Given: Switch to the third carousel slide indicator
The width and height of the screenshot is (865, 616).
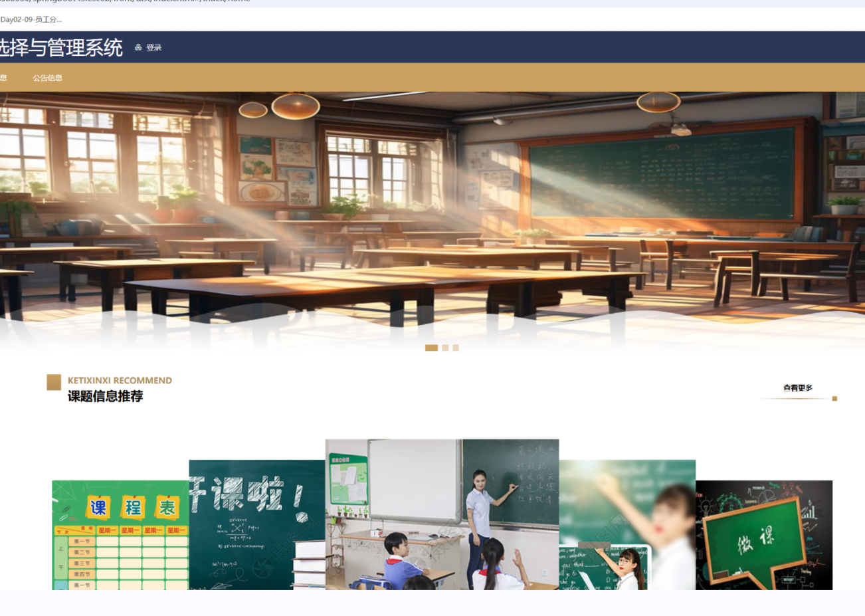Looking at the screenshot, I should tap(456, 348).
